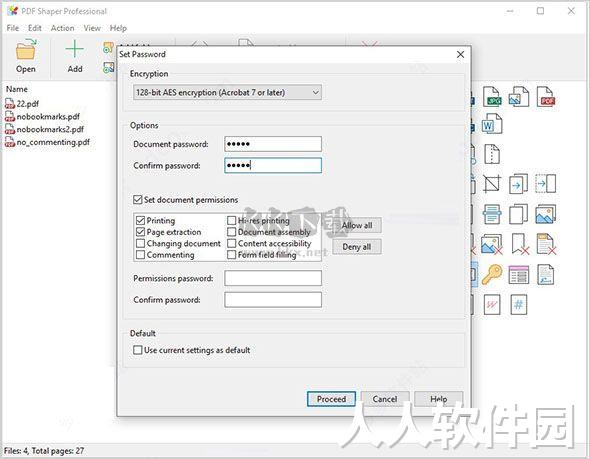Select the crop pages icon
The width and height of the screenshot is (590, 459).
pyautogui.click(x=492, y=184)
